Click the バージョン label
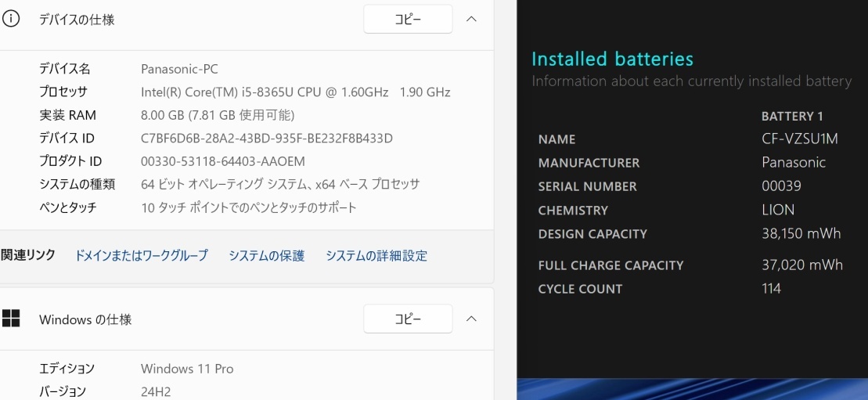The image size is (868, 400). (62, 391)
